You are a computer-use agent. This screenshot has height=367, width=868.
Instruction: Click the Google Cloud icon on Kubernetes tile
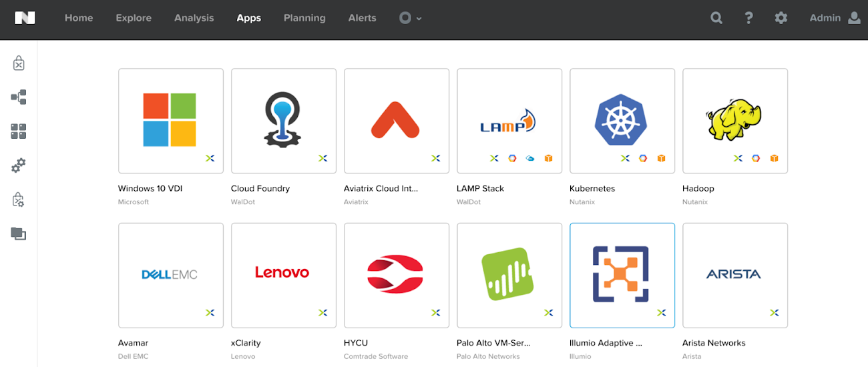[x=643, y=158]
